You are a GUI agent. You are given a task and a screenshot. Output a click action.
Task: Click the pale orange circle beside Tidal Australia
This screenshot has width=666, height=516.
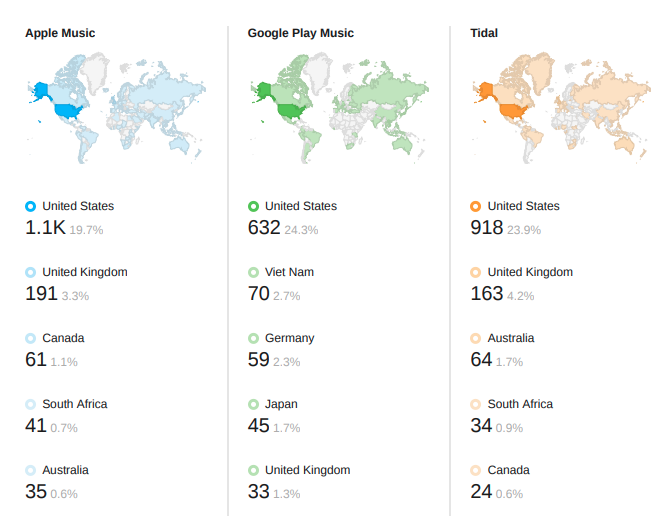pos(476,338)
